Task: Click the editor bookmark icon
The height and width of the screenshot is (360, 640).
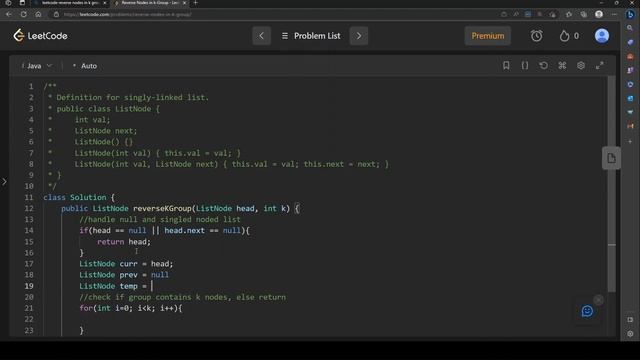Action: click(506, 65)
